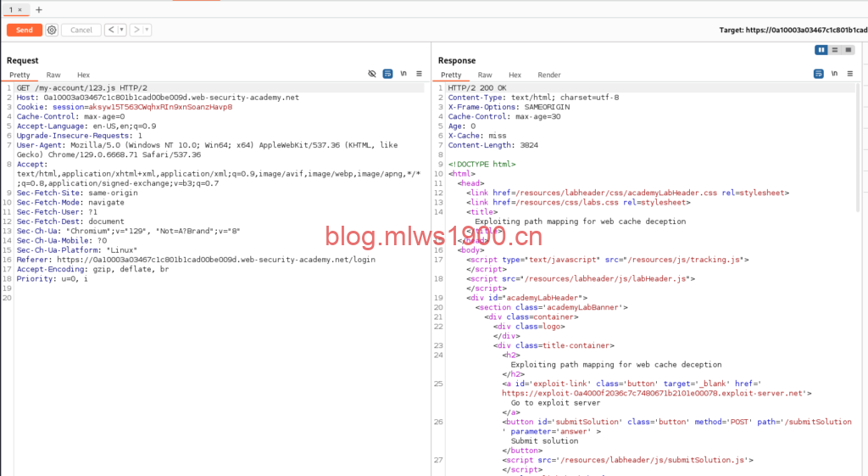The height and width of the screenshot is (476, 868).
Task: Open history dropdown next to forward arrow
Action: 147,30
